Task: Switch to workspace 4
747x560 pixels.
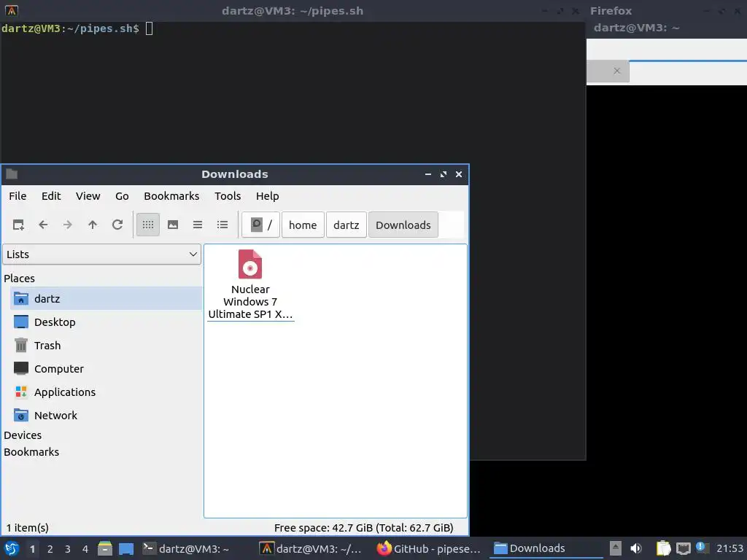Action: point(85,549)
